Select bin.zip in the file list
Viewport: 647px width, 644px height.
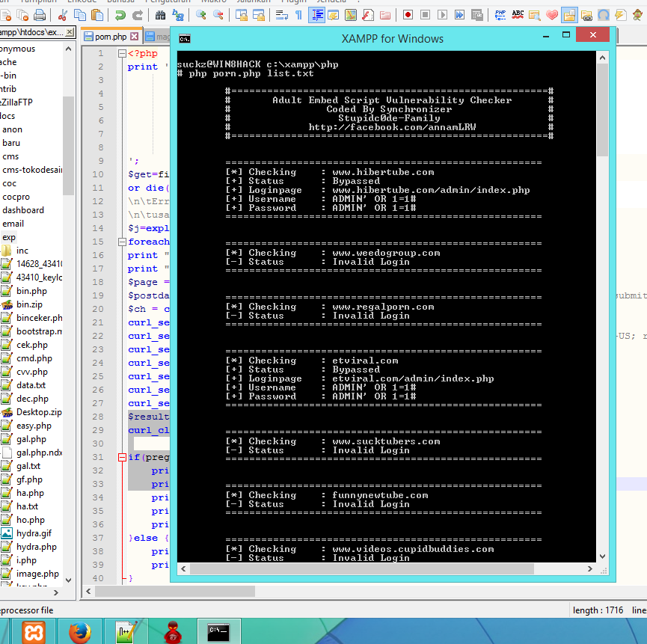[29, 304]
